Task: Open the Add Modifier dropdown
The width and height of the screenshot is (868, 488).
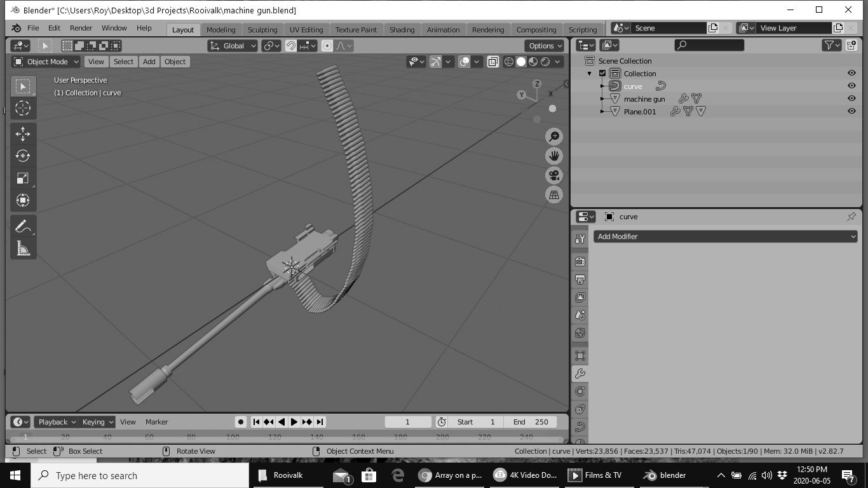Action: point(725,236)
